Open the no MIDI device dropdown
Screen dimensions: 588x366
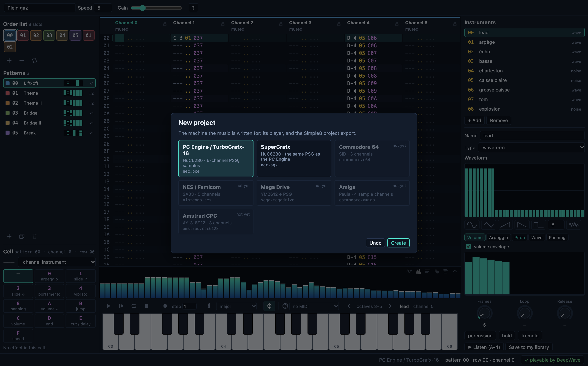point(314,306)
